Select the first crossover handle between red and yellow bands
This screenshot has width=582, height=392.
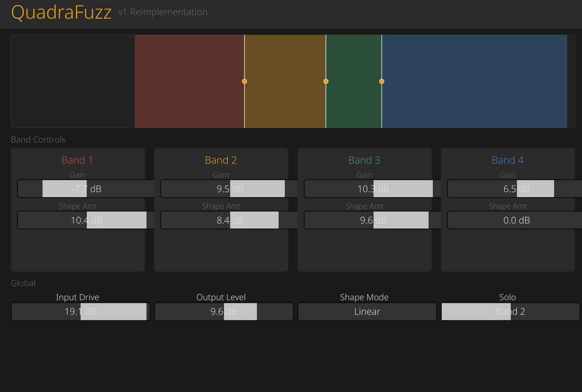[245, 81]
